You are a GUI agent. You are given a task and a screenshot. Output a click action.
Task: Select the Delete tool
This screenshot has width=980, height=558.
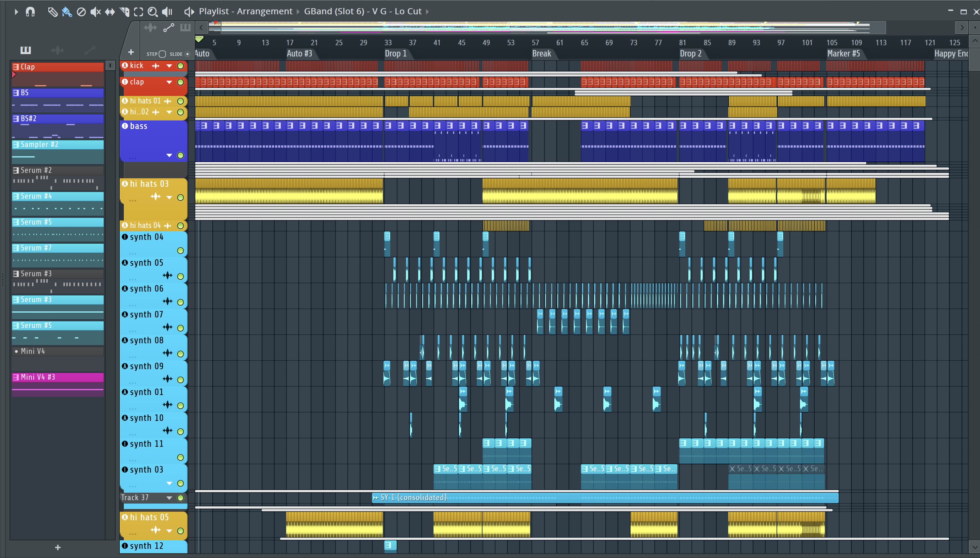tap(81, 12)
